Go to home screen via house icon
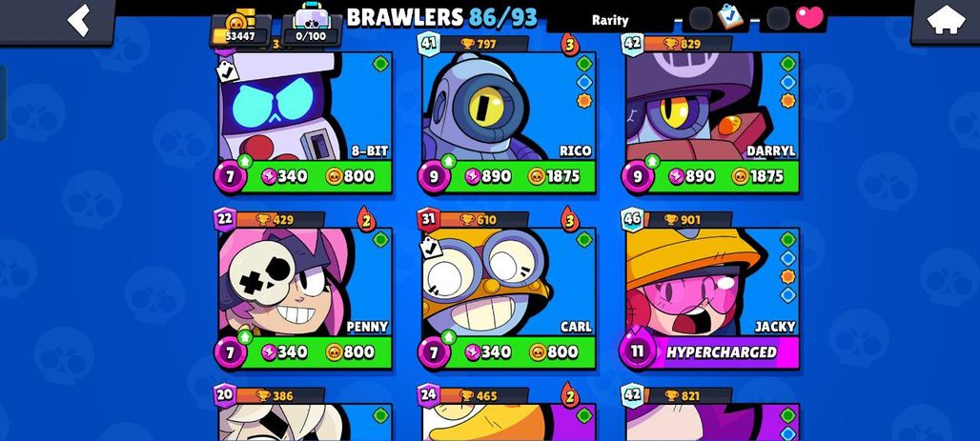The image size is (980, 441). click(x=946, y=21)
